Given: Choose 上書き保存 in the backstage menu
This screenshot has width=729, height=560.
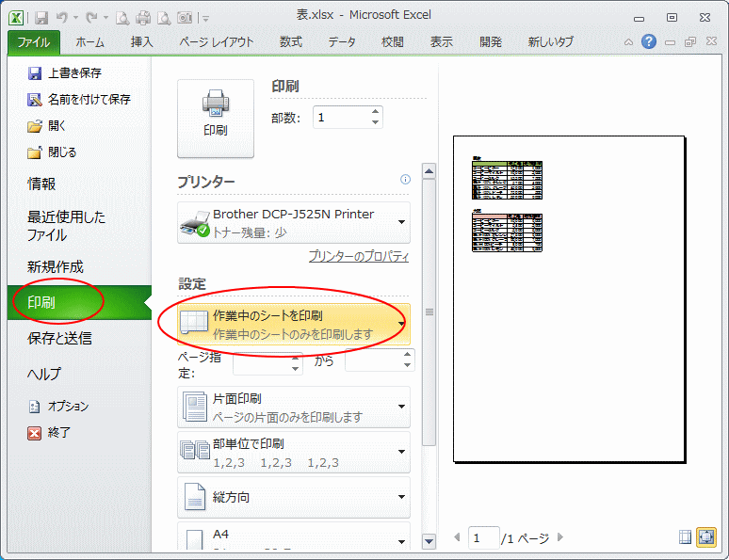Looking at the screenshot, I should pyautogui.click(x=65, y=73).
